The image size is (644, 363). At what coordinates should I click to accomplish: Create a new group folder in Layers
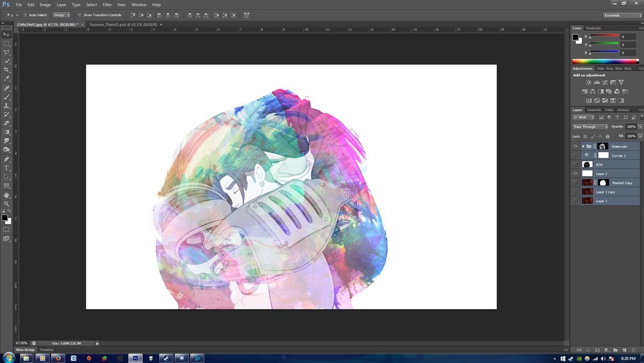[x=616, y=350]
